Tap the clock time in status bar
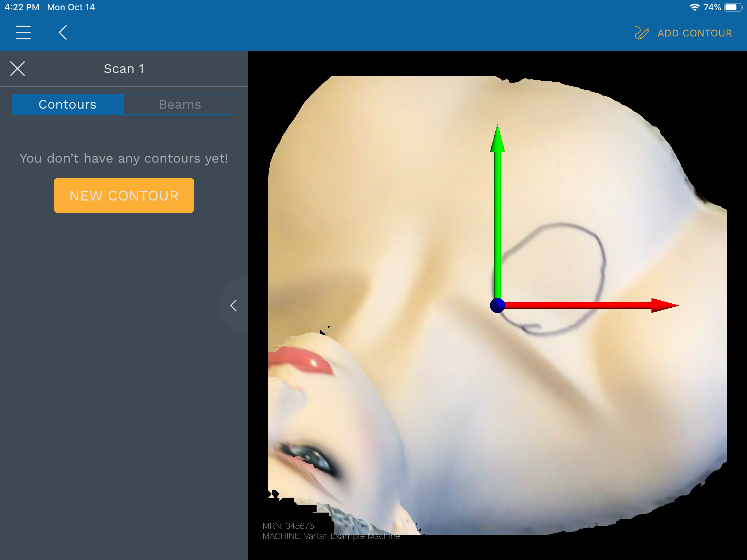The height and width of the screenshot is (560, 747). [22, 7]
